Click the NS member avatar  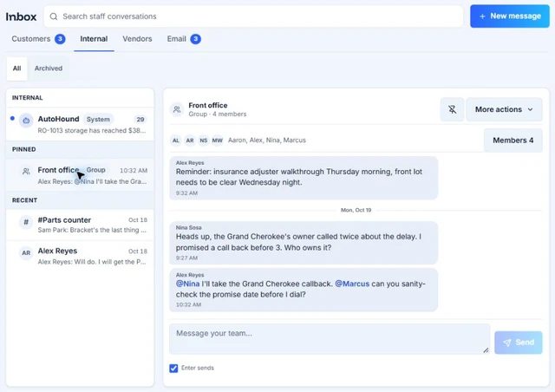[204, 140]
